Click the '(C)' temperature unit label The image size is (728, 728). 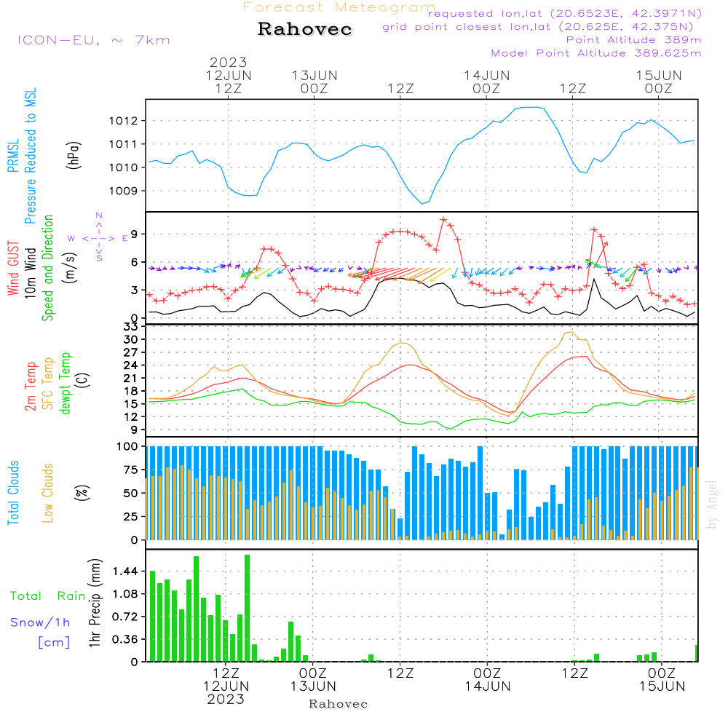(x=83, y=380)
